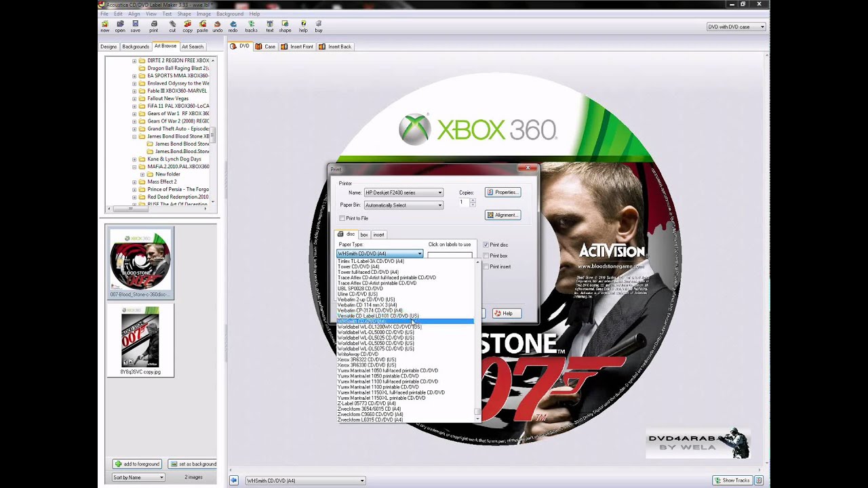The image size is (868, 488).
Task: Click the Properties button
Action: [502, 192]
